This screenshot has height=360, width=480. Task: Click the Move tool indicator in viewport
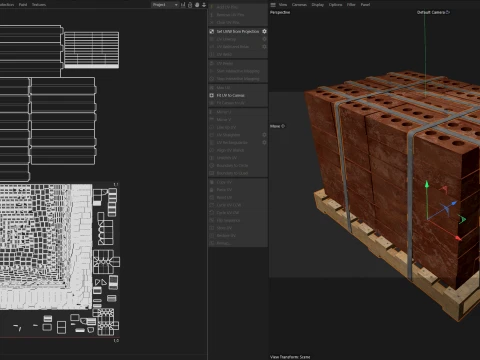[277, 126]
